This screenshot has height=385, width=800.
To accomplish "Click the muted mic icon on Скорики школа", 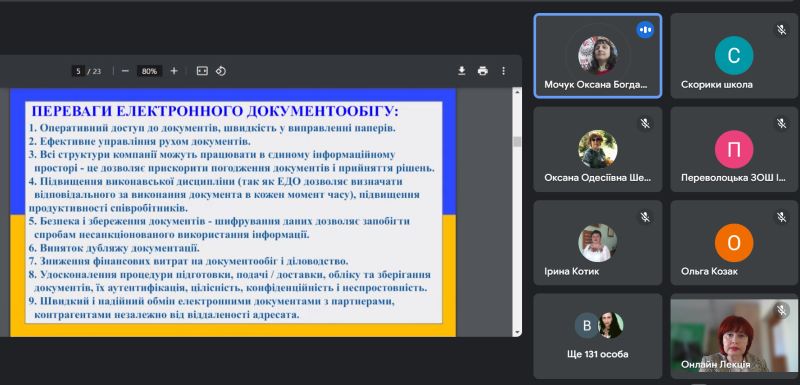I will pyautogui.click(x=781, y=30).
